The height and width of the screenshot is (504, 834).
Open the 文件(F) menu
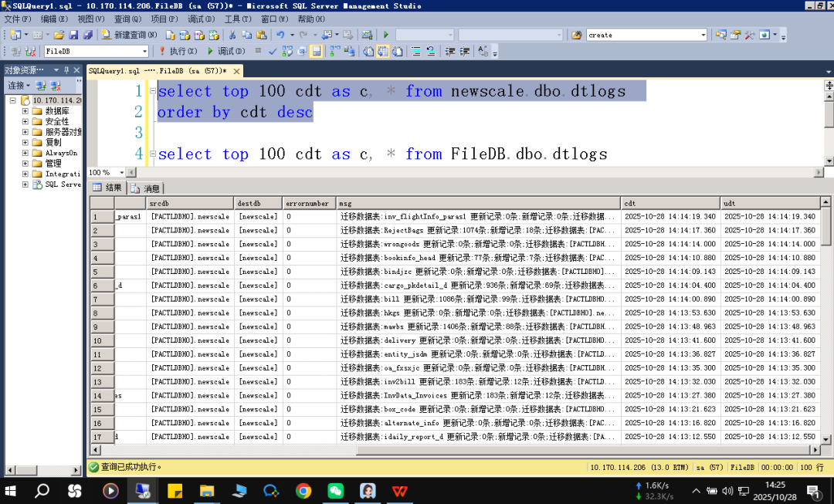[18, 19]
